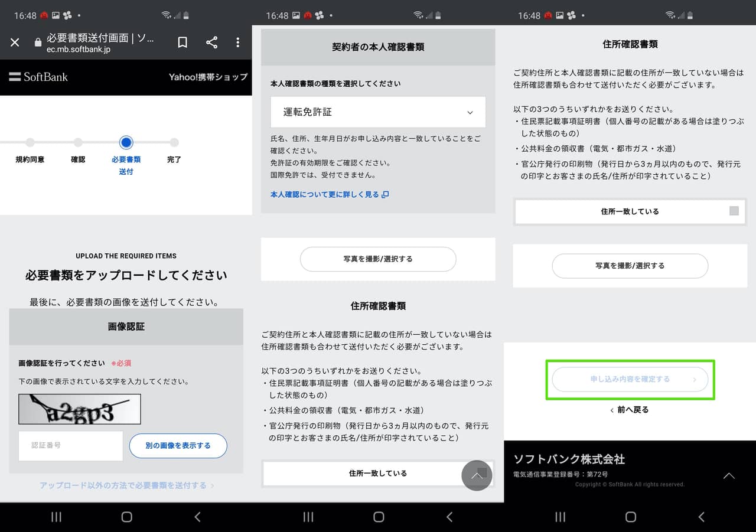Click 別の画像を表示する to refresh captcha
The width and height of the screenshot is (756, 532).
pos(178,446)
